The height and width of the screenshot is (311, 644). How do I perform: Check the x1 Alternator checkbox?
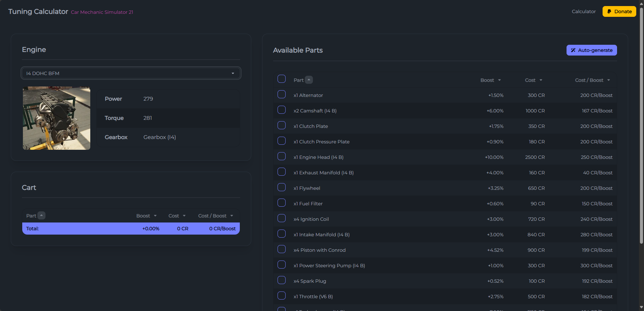[x=282, y=94]
